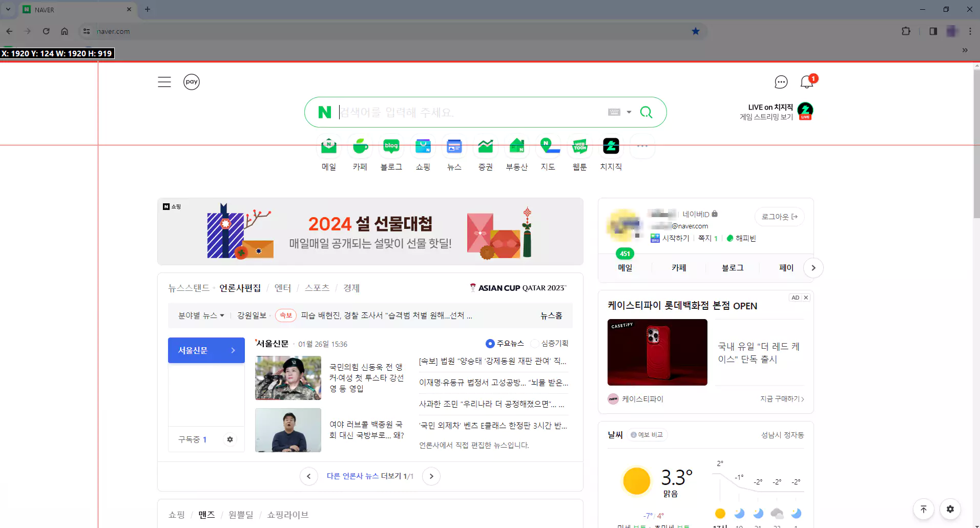The image size is (980, 528).
Task: Click the browser home button
Action: [x=65, y=31]
